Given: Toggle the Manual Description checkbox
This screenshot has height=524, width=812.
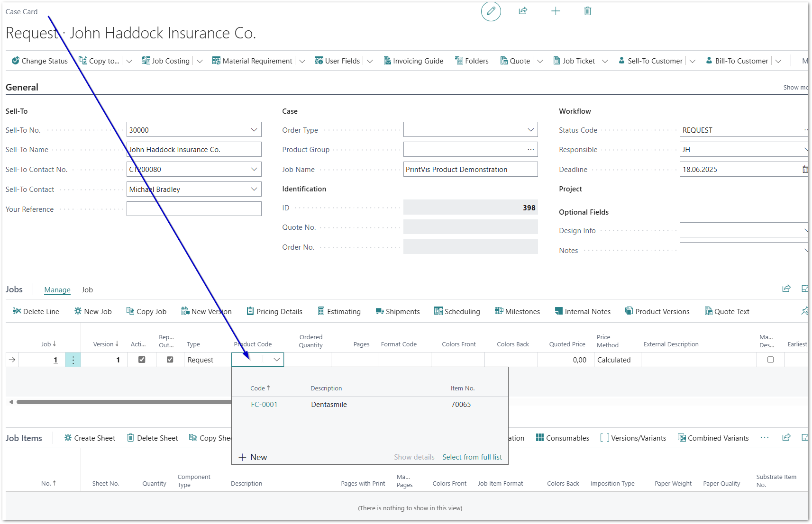Looking at the screenshot, I should tap(770, 360).
